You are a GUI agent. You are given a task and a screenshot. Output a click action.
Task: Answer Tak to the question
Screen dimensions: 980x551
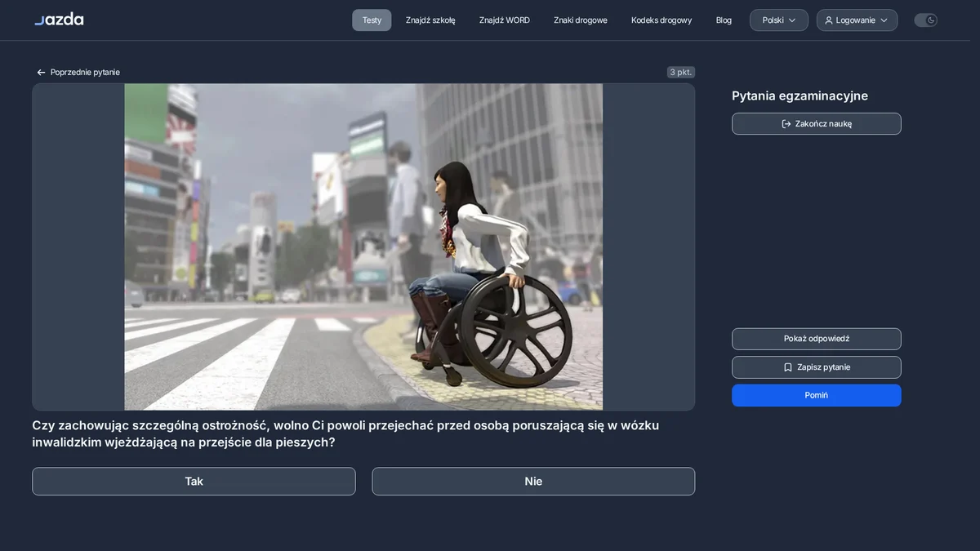click(x=194, y=482)
